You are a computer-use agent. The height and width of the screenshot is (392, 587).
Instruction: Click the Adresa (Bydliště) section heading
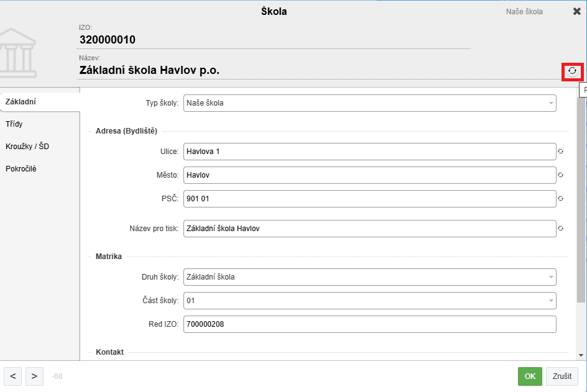[126, 131]
